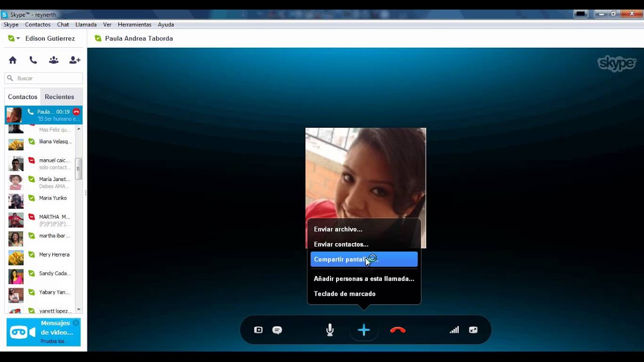
Task: Click the contact list scrollbar up arrow
Action: coord(79,129)
